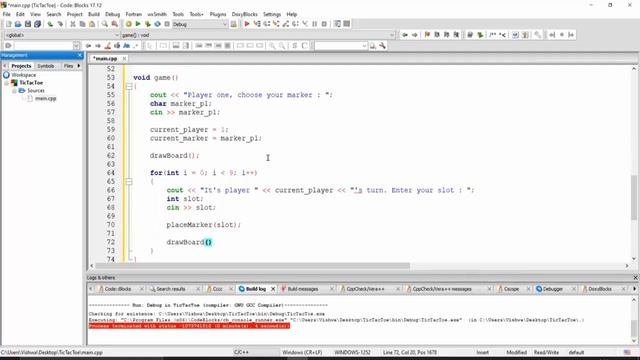This screenshot has height=360, width=640.
Task: Click the Build and run icon
Action: pos(148,24)
